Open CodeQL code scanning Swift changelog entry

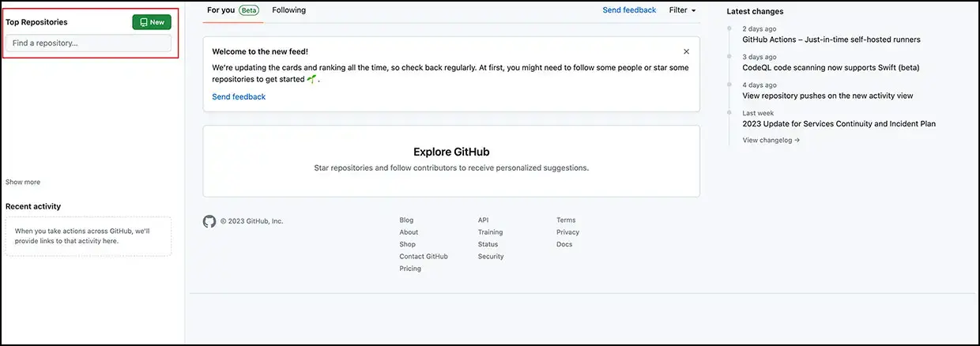(831, 68)
